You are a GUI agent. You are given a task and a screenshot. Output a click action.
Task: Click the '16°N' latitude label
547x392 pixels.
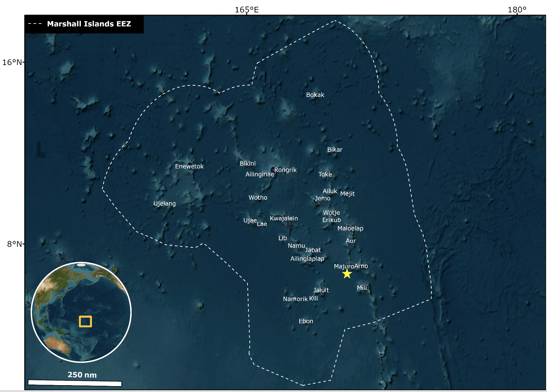click(x=12, y=63)
